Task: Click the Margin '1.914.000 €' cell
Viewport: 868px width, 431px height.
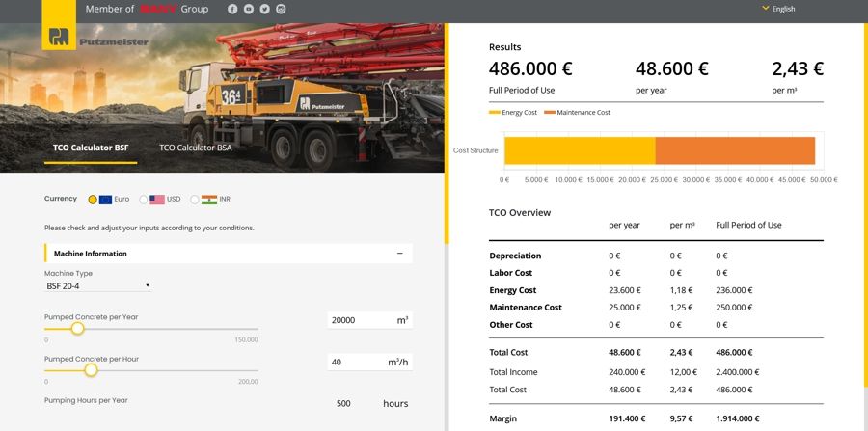Action: 738,418
